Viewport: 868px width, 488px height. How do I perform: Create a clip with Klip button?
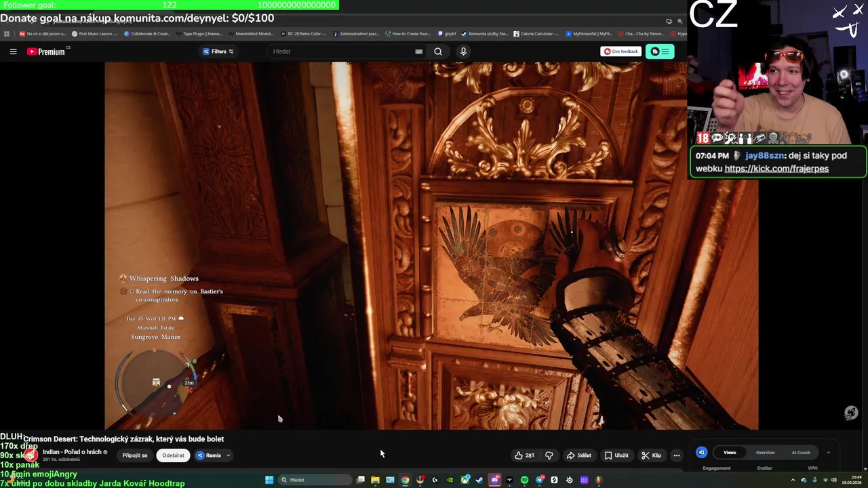pyautogui.click(x=651, y=455)
